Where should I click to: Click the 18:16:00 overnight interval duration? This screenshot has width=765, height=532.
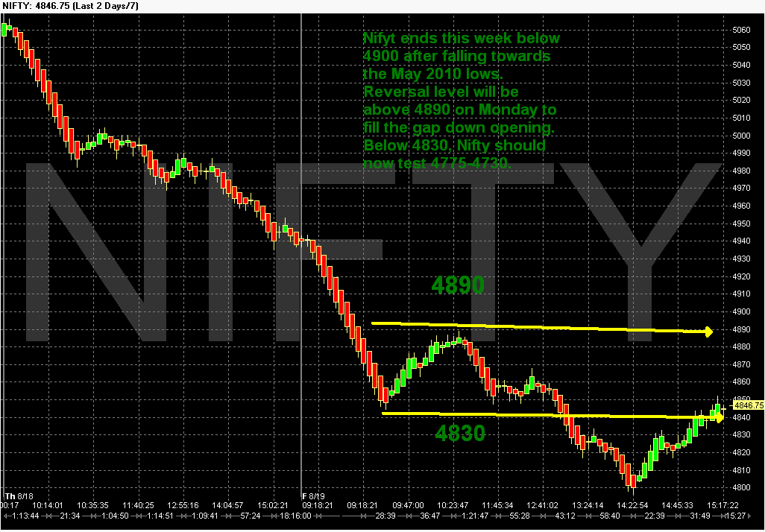[297, 516]
